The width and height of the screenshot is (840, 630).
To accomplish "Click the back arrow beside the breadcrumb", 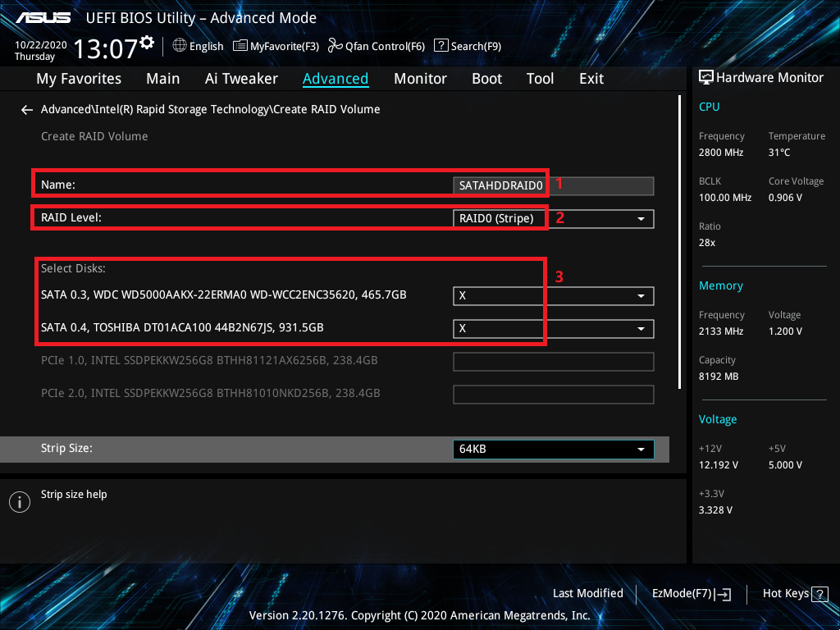I will pos(27,109).
